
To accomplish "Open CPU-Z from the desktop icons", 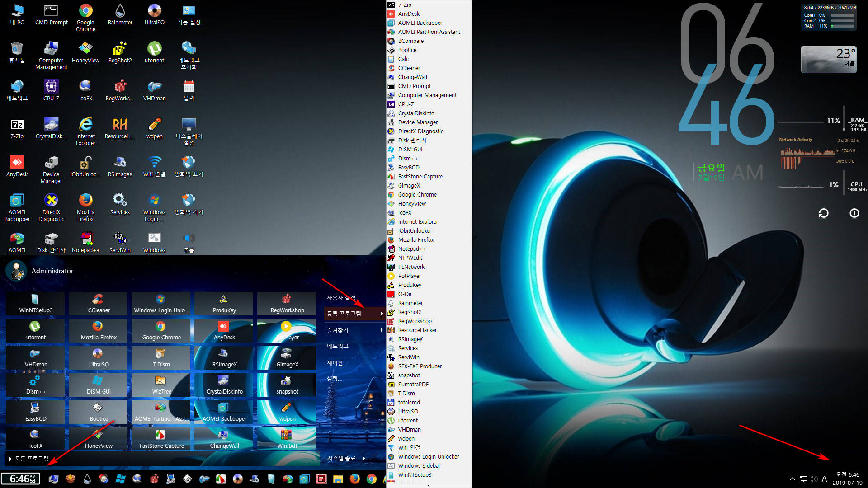I will point(51,90).
